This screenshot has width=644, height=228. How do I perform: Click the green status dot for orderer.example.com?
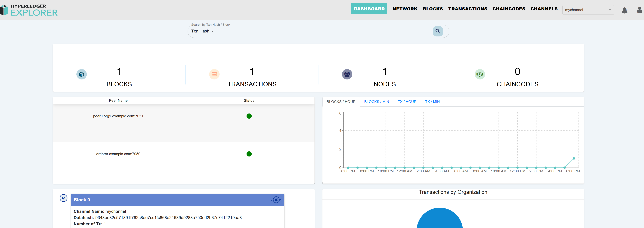pos(249,154)
